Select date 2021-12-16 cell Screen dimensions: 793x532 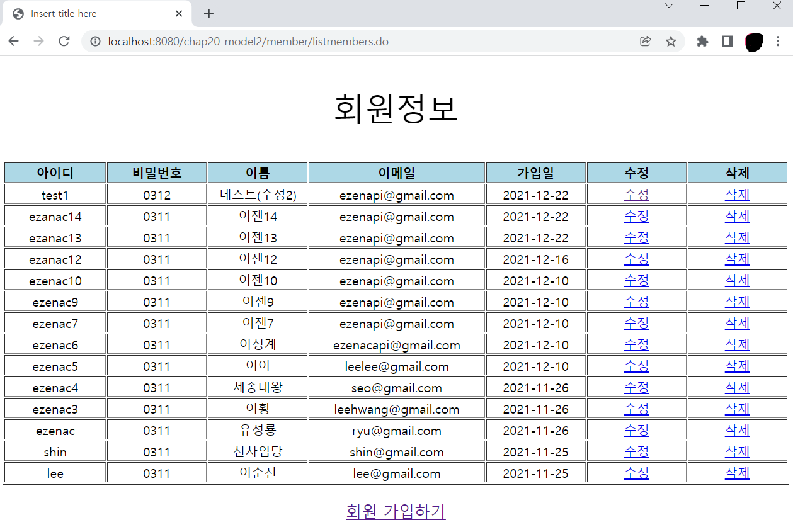pyautogui.click(x=536, y=259)
